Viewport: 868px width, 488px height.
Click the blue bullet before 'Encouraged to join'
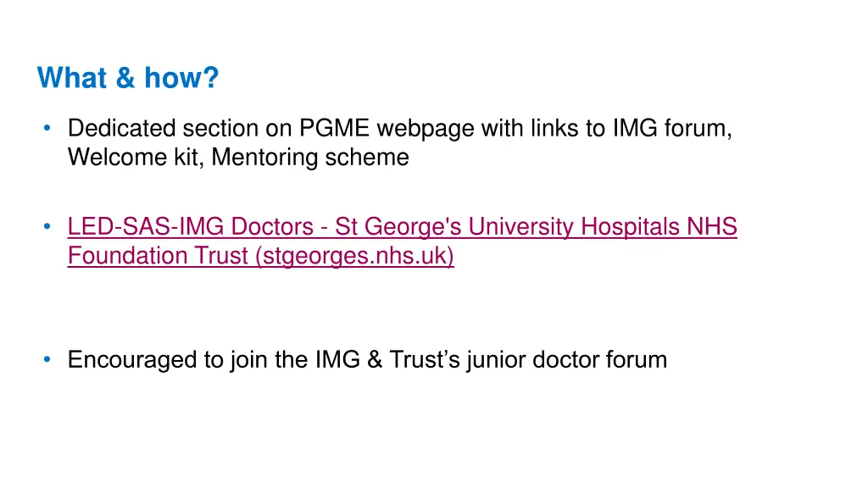[x=47, y=359]
